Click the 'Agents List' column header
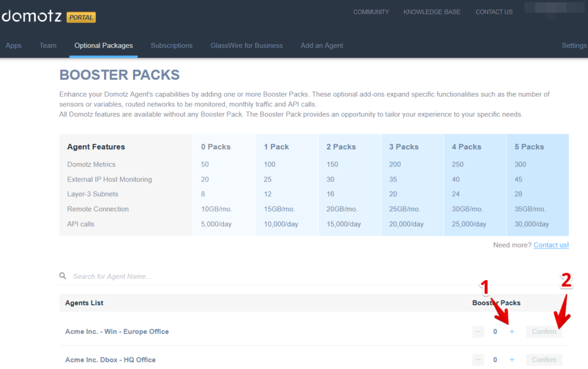This screenshot has width=588, height=369. (84, 302)
